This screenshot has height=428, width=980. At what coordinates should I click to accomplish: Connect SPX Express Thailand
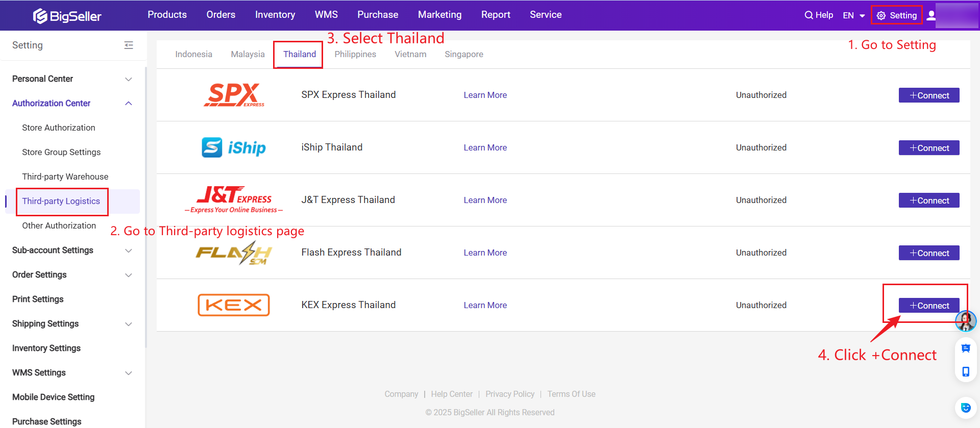929,95
